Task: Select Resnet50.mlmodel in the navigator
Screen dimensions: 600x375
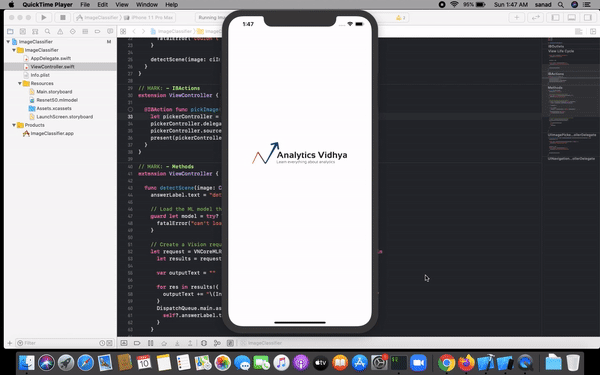Action: [57, 100]
